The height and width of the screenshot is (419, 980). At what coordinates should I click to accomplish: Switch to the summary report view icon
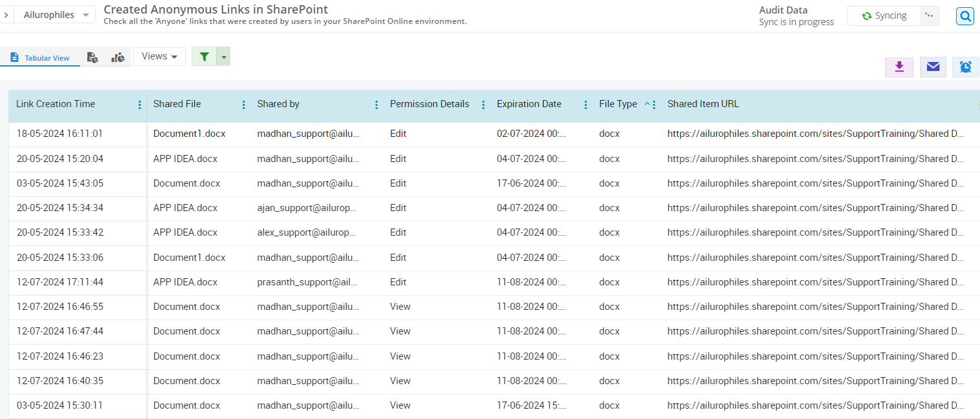(92, 57)
